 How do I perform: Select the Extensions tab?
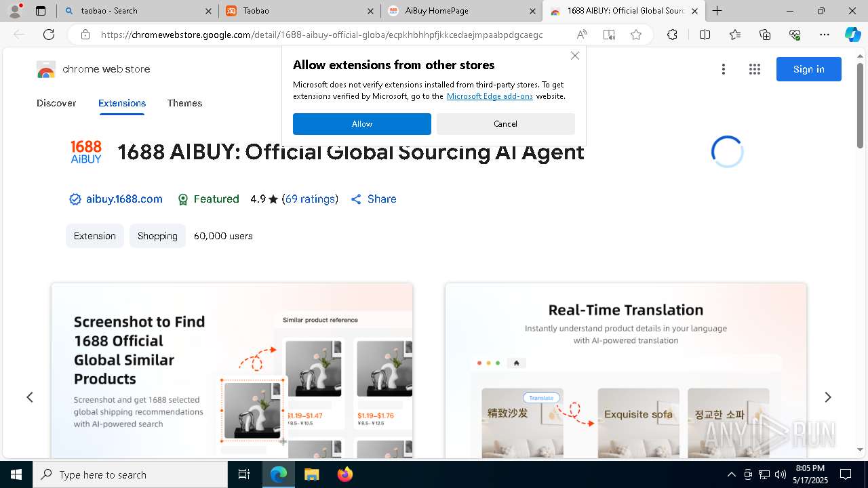click(x=122, y=103)
